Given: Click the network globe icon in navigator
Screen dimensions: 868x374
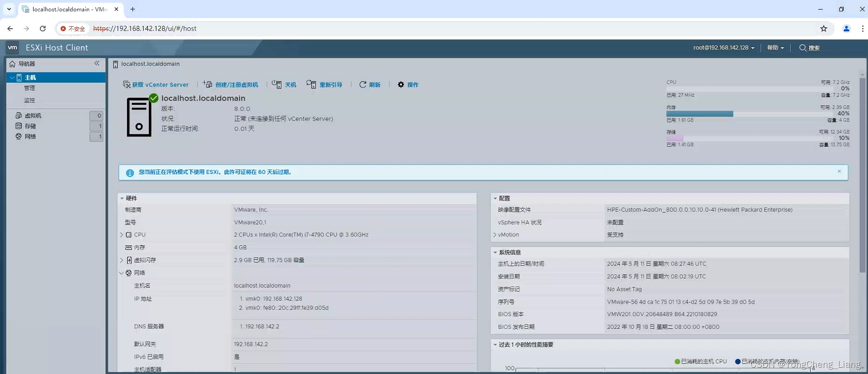Looking at the screenshot, I should [x=18, y=136].
